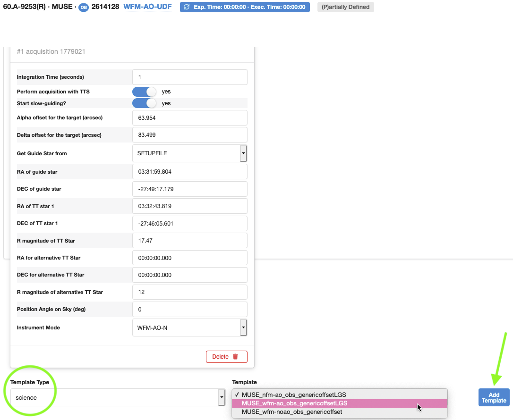Click the OB number '2614128' text
This screenshot has height=420, width=513.
click(105, 7)
